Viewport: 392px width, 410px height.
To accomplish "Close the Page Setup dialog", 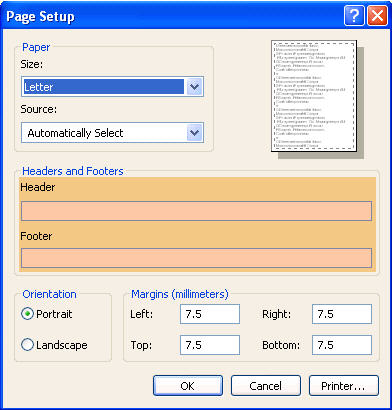I will tap(377, 15).
